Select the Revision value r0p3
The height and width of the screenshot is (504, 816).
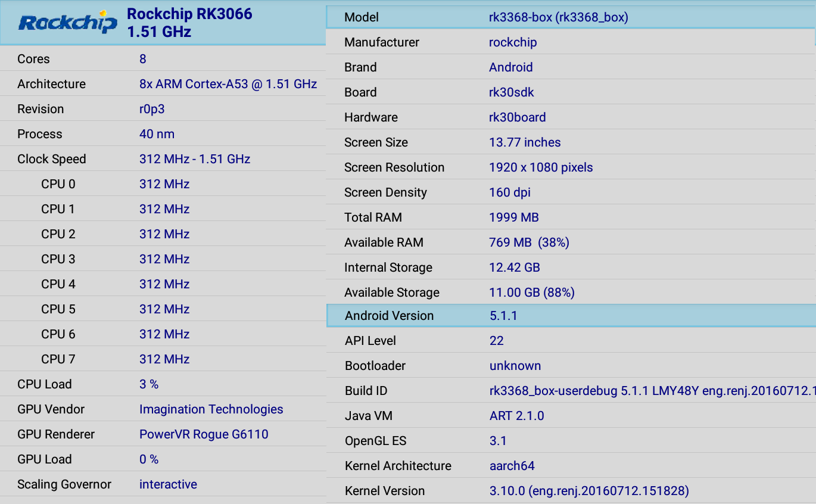point(152,109)
